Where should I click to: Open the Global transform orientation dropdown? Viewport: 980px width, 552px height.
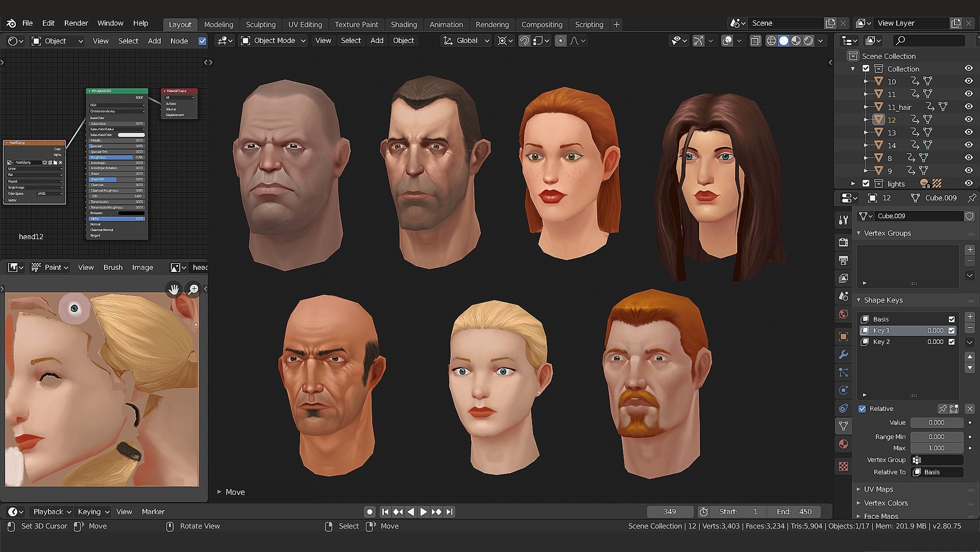pos(465,40)
